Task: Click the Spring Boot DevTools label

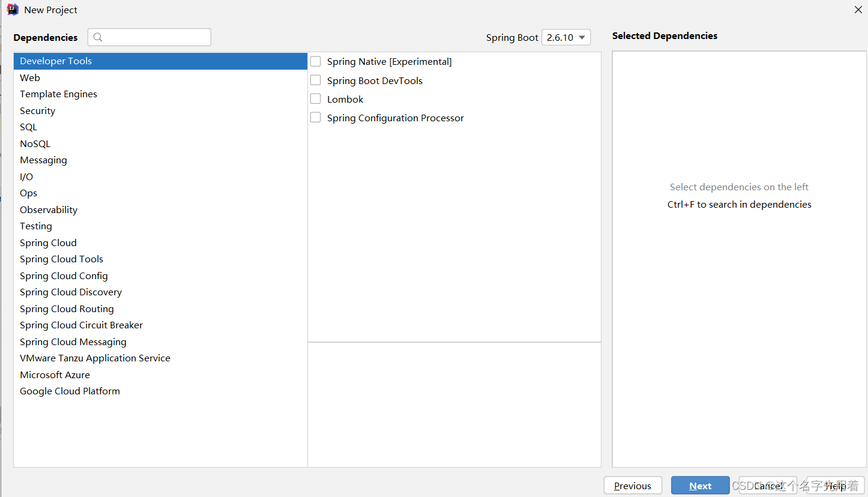Action: pos(375,80)
